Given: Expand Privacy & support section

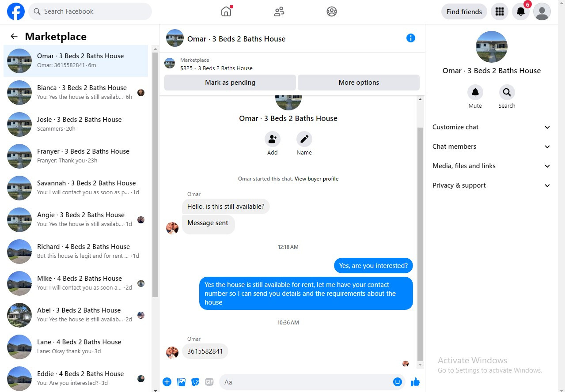Looking at the screenshot, I should 492,185.
